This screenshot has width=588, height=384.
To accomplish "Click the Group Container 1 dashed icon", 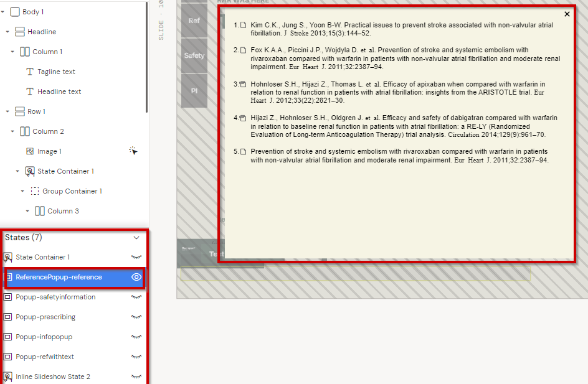I will tap(35, 191).
